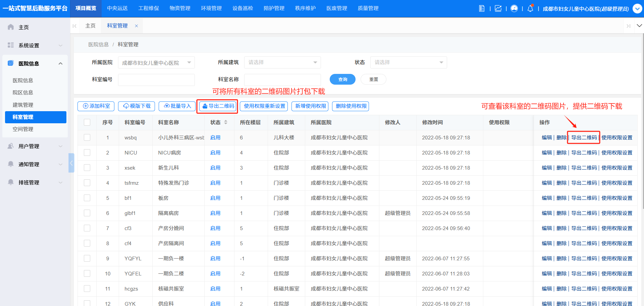Check the row checkbox for bf1
The width and height of the screenshot is (644, 306).
(87, 198)
